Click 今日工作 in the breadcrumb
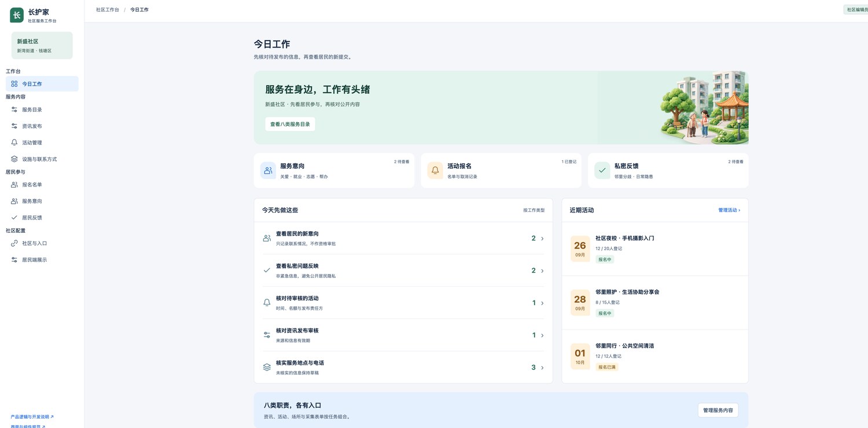The image size is (868, 428). pyautogui.click(x=139, y=10)
